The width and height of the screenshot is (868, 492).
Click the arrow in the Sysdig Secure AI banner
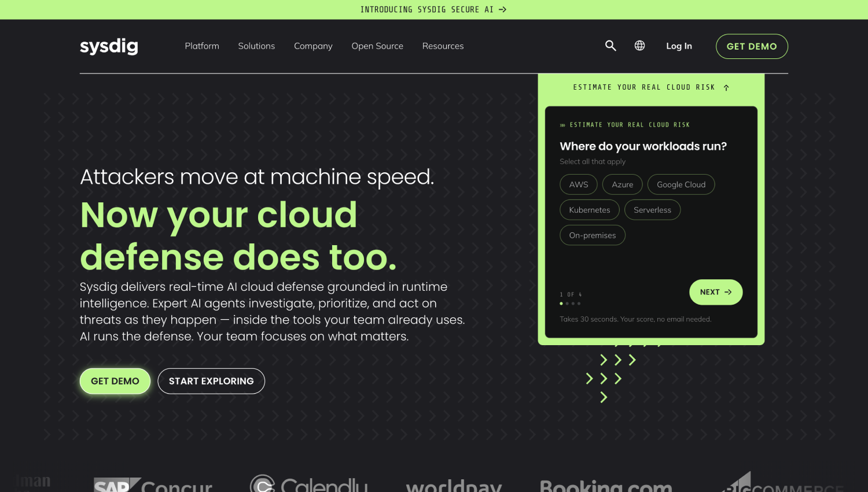pyautogui.click(x=503, y=10)
